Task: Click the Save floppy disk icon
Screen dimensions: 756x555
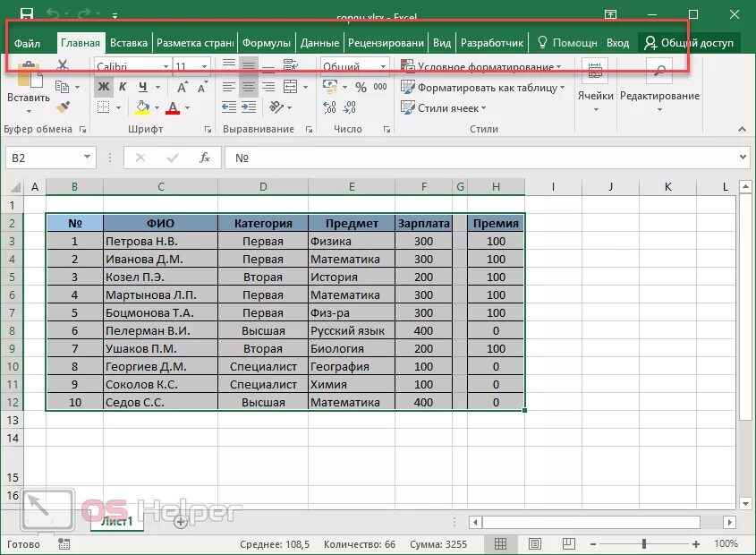Action: tap(27, 13)
